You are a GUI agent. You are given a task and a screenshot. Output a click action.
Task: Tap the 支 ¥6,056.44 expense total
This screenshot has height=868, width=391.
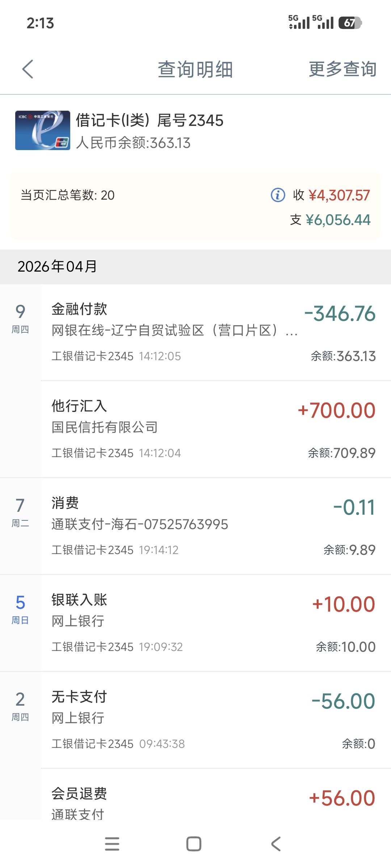tap(330, 220)
